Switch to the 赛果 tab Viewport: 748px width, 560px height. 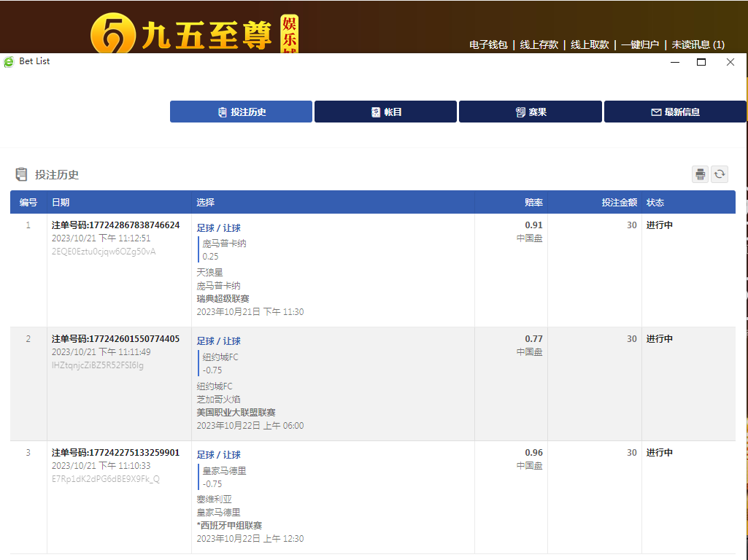pyautogui.click(x=531, y=112)
